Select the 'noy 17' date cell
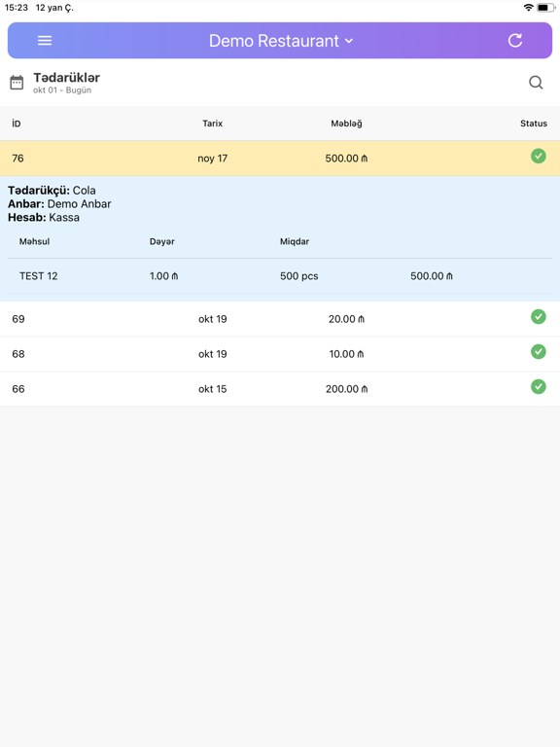 click(212, 159)
